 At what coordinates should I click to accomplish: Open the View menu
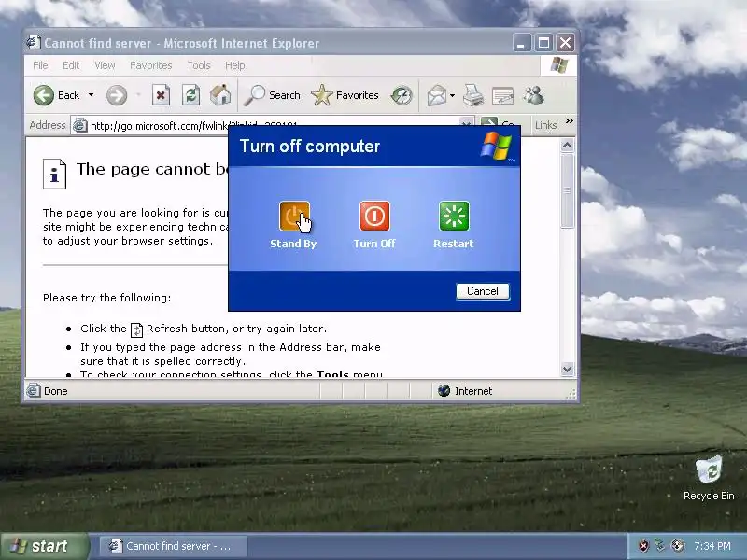105,65
